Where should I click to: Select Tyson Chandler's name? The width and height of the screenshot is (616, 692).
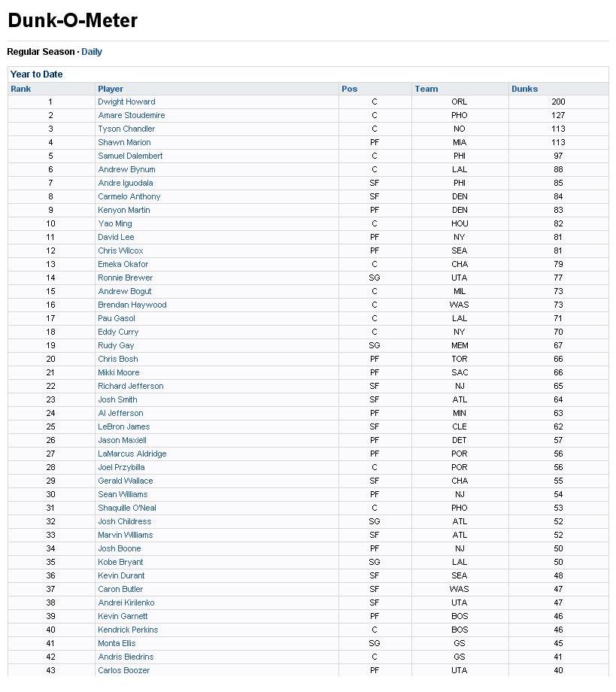click(x=126, y=129)
